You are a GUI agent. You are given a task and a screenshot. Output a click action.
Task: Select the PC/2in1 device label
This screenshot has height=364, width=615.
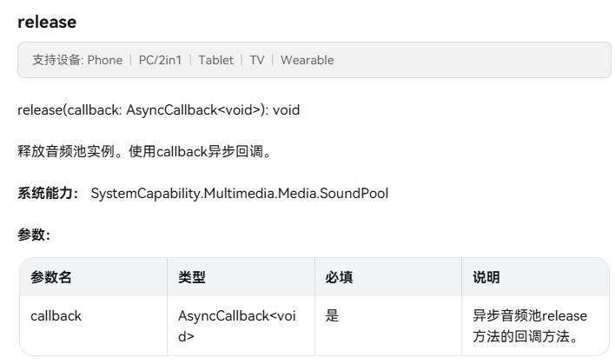[161, 61]
